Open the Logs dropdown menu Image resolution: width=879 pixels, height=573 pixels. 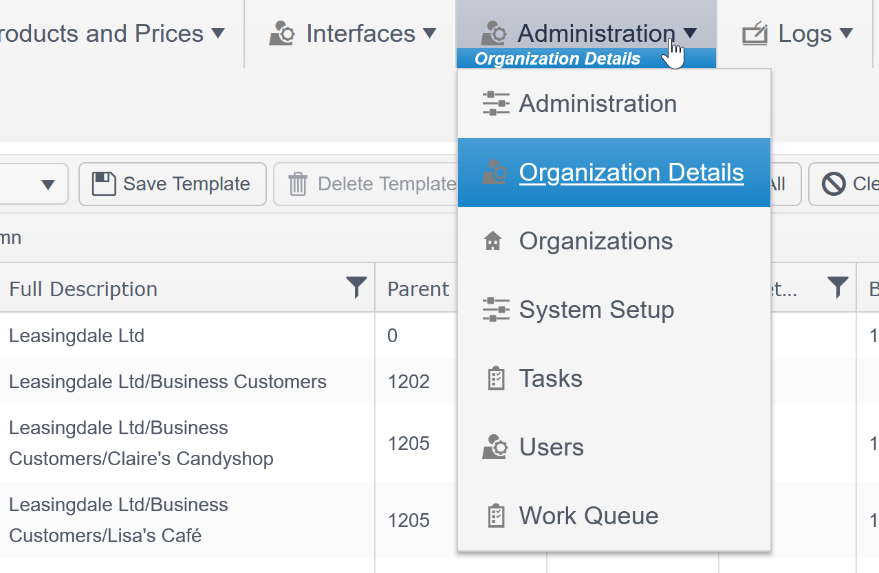point(797,34)
